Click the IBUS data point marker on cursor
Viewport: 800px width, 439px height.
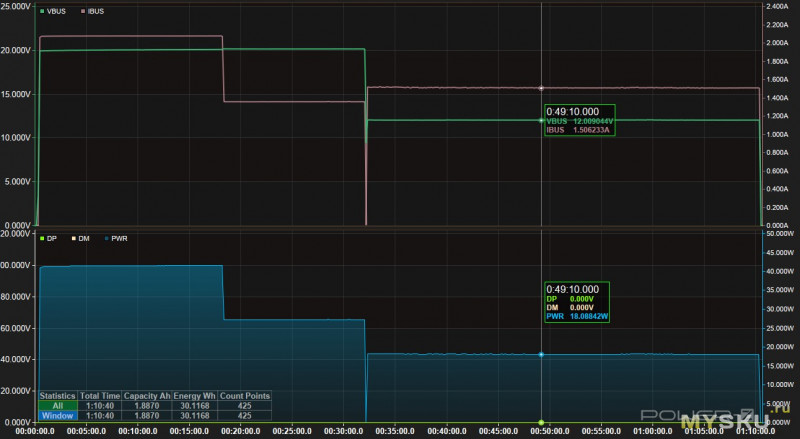point(541,88)
